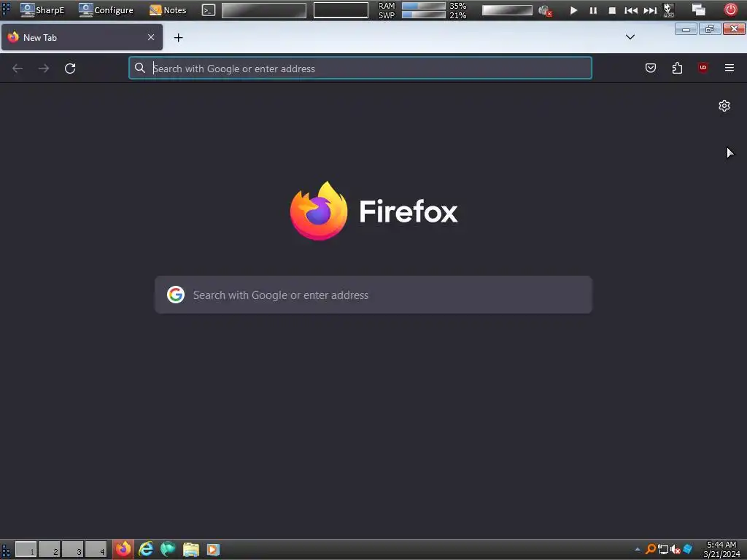Expand hidden system tray icons arrow

[x=638, y=550]
